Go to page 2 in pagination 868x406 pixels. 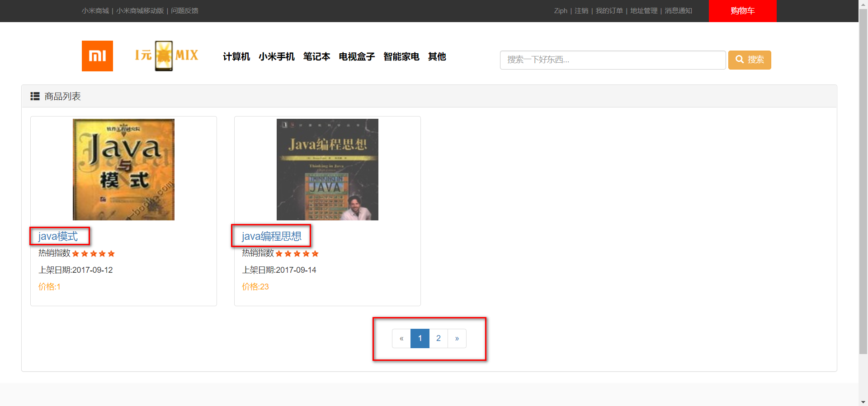coord(439,338)
